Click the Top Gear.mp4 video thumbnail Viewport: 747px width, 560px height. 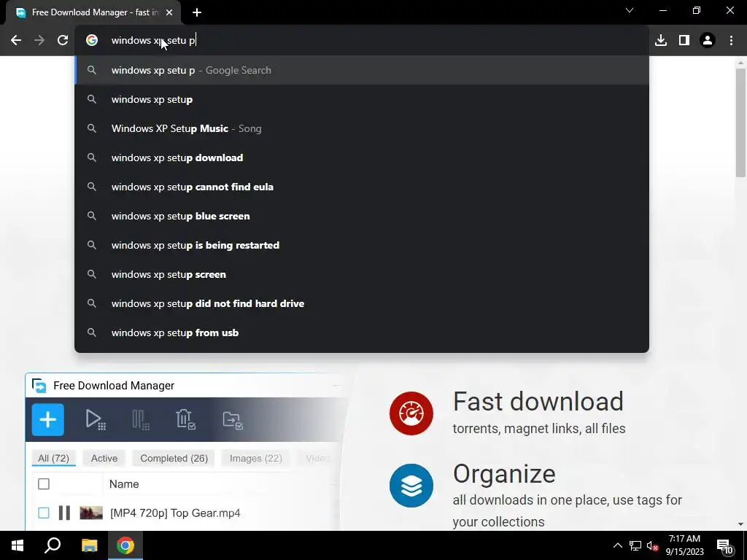(x=91, y=513)
